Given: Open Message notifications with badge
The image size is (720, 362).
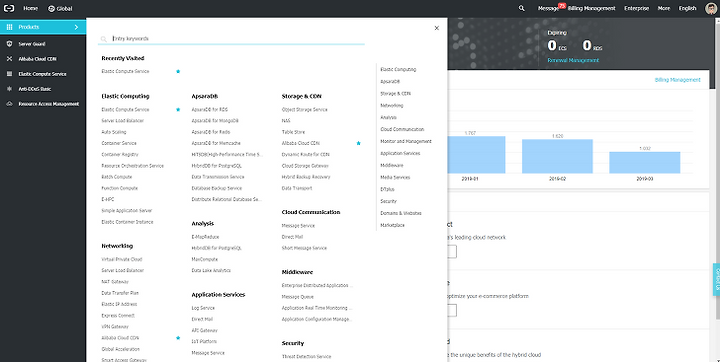Looking at the screenshot, I should point(551,8).
